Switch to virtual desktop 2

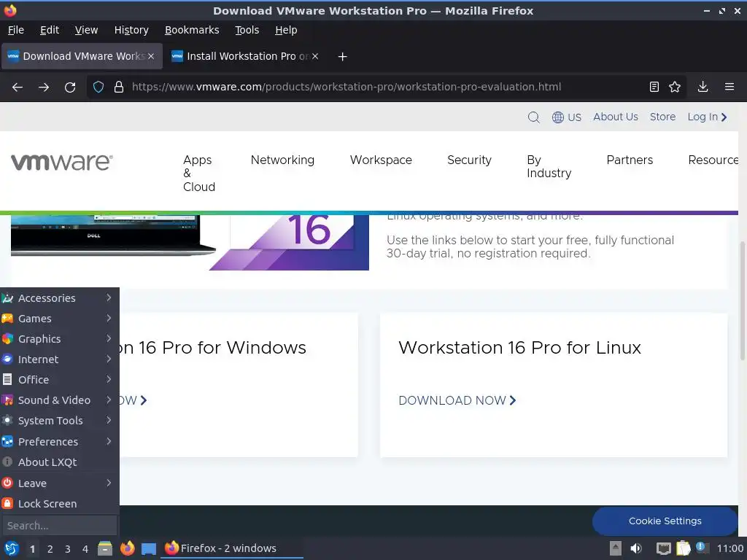[50, 549]
